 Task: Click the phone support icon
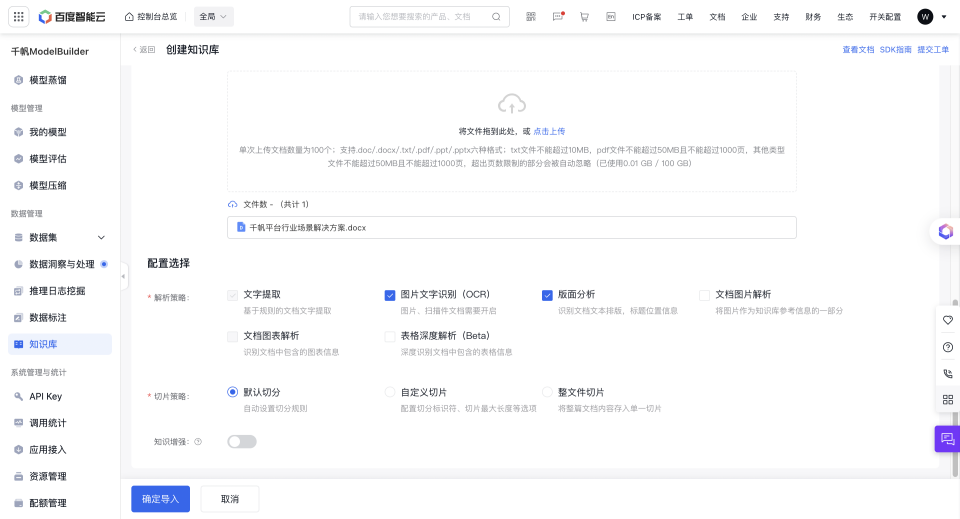(x=947, y=373)
